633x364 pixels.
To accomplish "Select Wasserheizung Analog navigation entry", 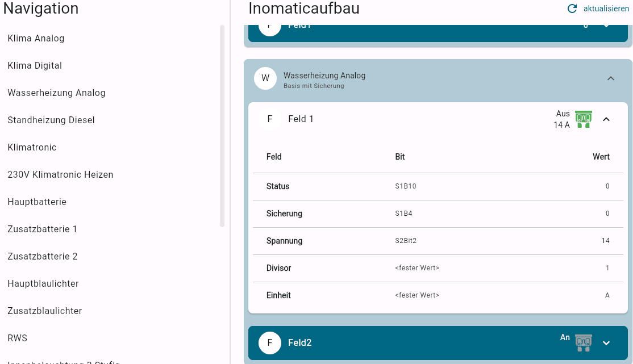I will [x=56, y=93].
